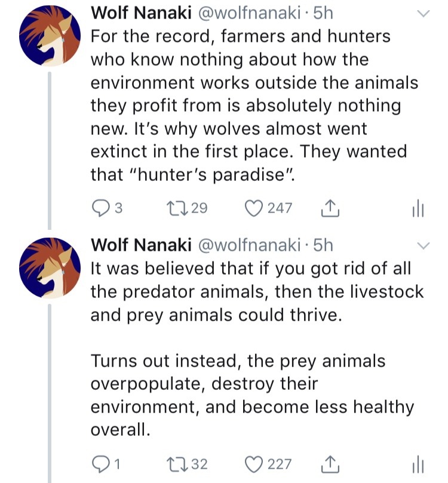The height and width of the screenshot is (483, 448).
Task: Share the first tweet about hunters
Action: pyautogui.click(x=330, y=208)
